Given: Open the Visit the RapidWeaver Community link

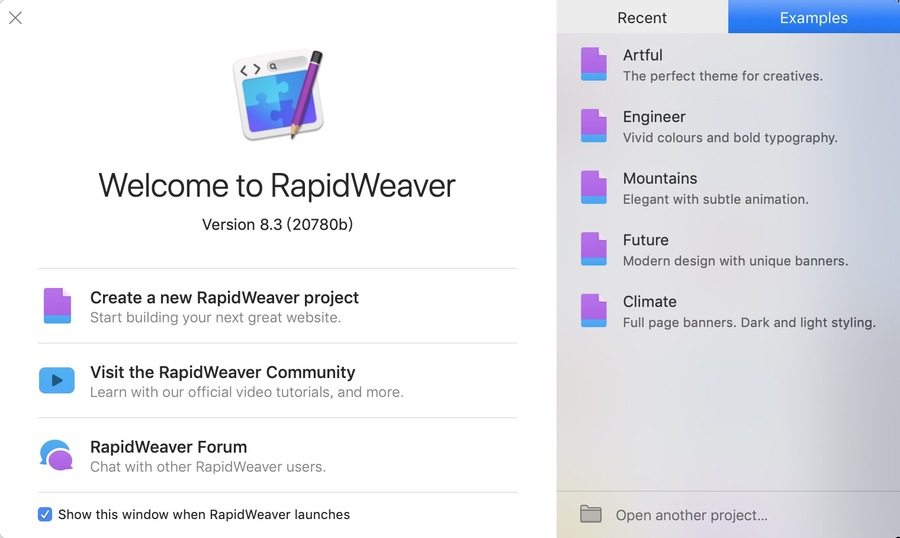Looking at the screenshot, I should (222, 372).
